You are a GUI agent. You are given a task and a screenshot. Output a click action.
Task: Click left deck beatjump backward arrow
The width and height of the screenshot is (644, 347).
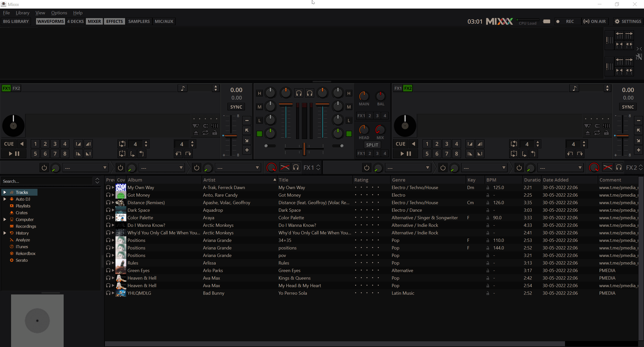tap(178, 154)
